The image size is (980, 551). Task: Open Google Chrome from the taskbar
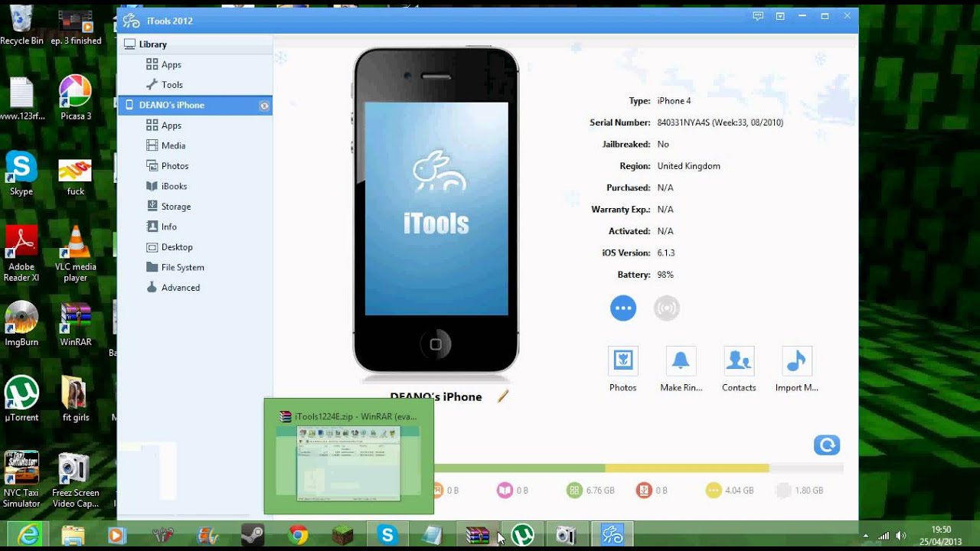pyautogui.click(x=298, y=536)
